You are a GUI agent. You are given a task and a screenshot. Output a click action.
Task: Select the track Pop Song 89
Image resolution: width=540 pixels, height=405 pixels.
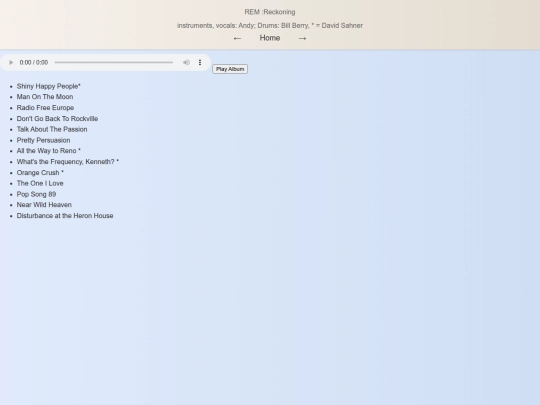coord(37,194)
